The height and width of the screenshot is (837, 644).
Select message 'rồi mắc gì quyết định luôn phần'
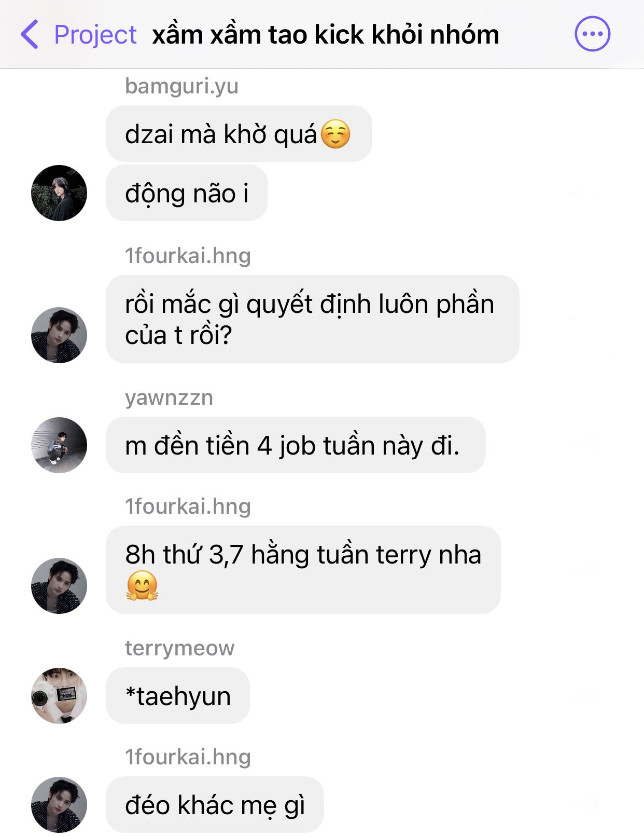(x=313, y=319)
